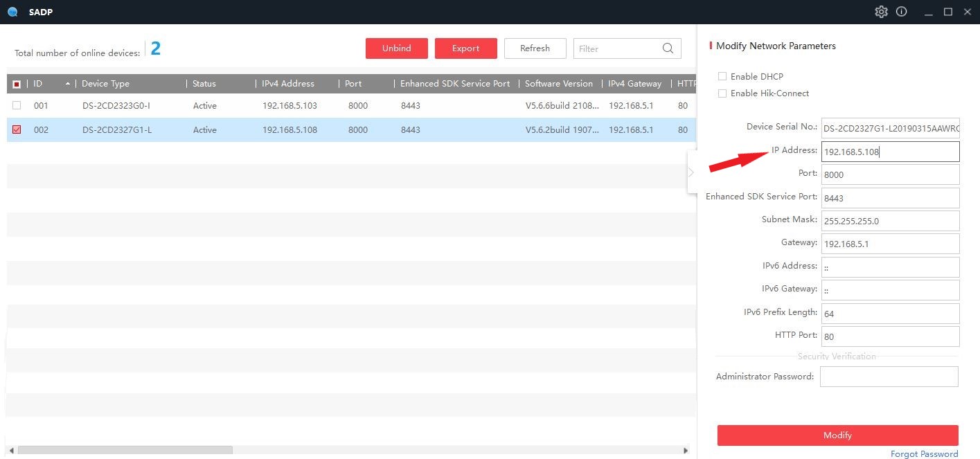This screenshot has height=459, width=980.
Task: Click the SADP app logo icon
Action: point(12,12)
